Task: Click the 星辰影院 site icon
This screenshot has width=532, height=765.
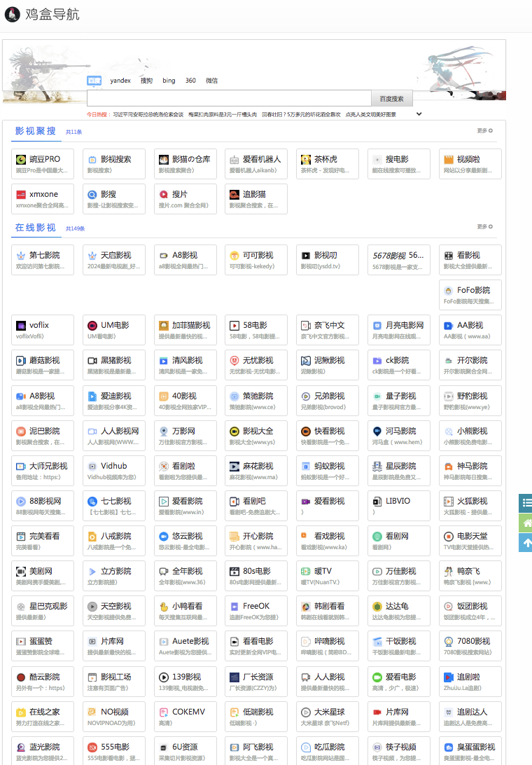Action: click(377, 467)
